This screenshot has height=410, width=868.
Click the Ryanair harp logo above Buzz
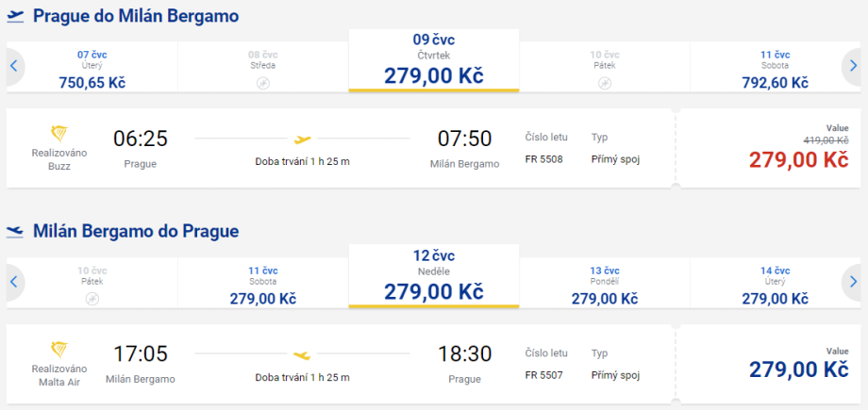pyautogui.click(x=59, y=135)
